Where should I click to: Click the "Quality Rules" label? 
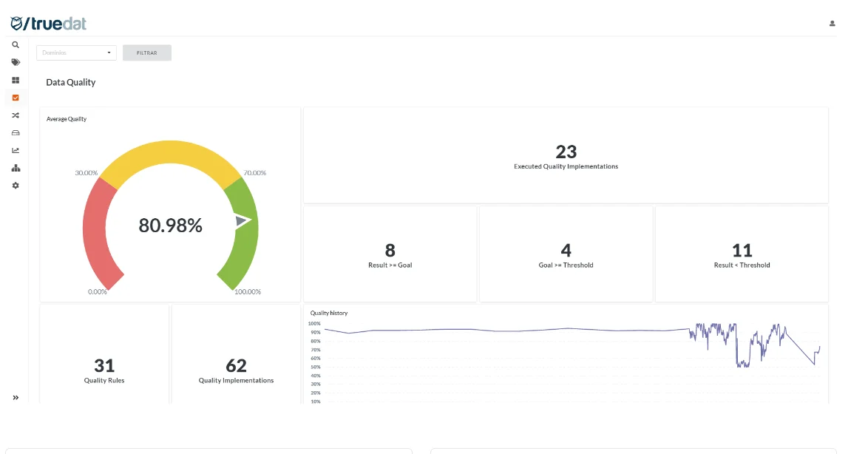(x=104, y=380)
